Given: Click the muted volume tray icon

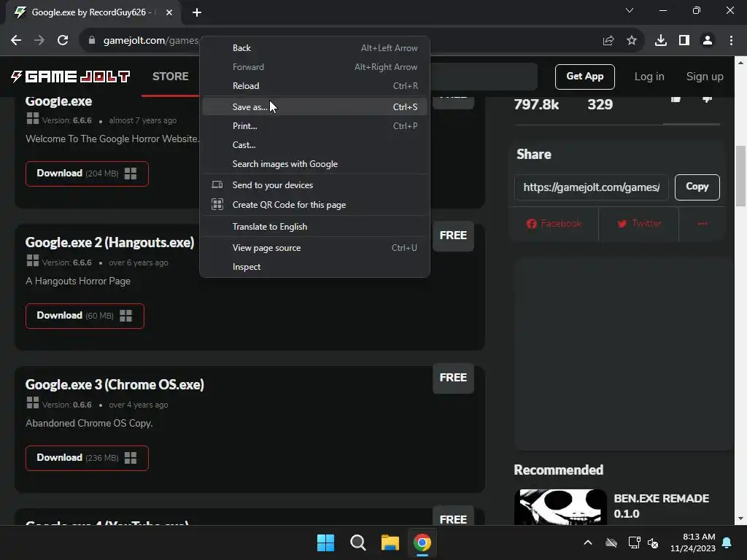Looking at the screenshot, I should click(653, 542).
